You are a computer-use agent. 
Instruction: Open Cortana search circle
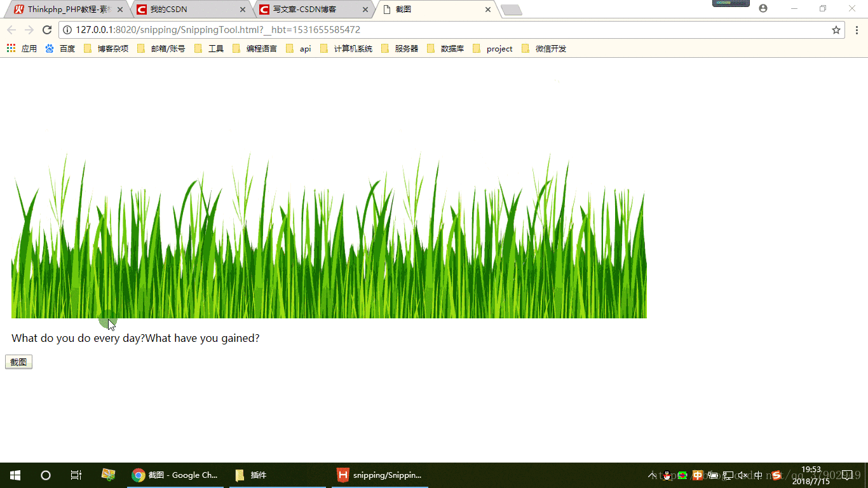click(46, 475)
